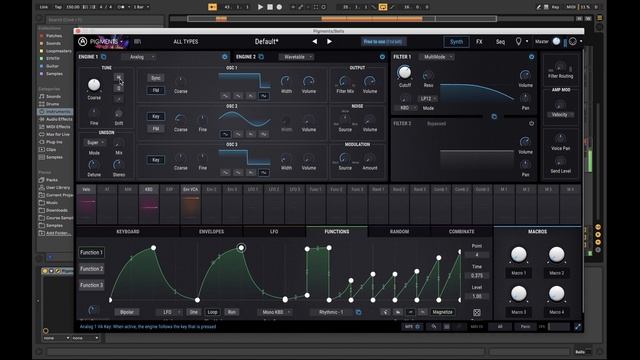Click the ALL TYPES preset filter
640x360 pixels.
pyautogui.click(x=186, y=42)
